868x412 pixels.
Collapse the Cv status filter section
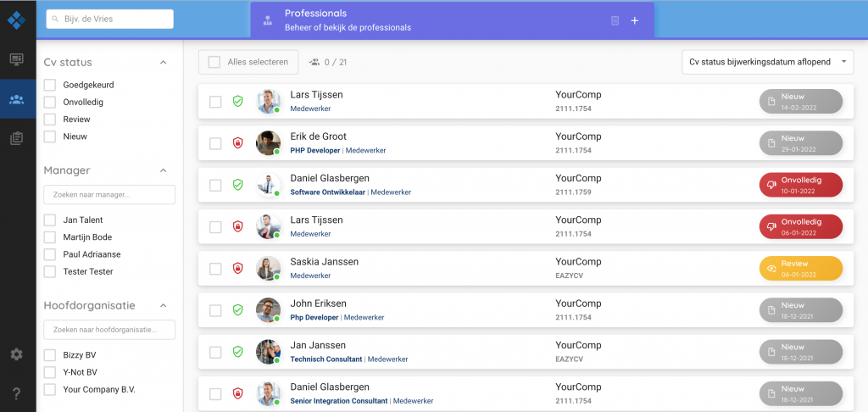point(164,63)
